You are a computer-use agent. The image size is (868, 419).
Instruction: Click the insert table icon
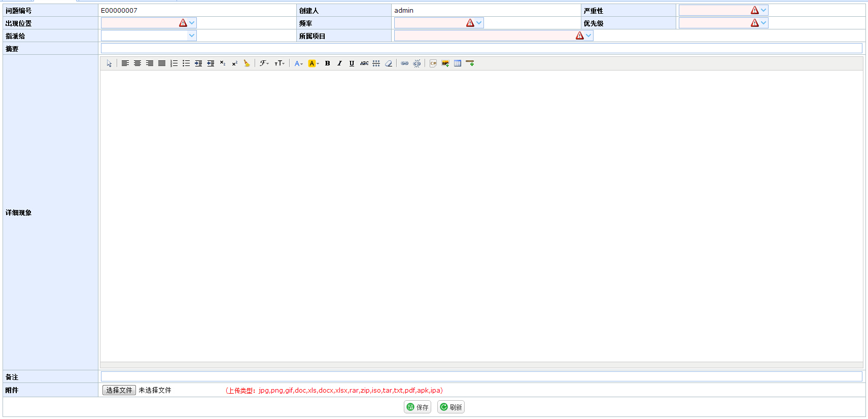point(457,63)
